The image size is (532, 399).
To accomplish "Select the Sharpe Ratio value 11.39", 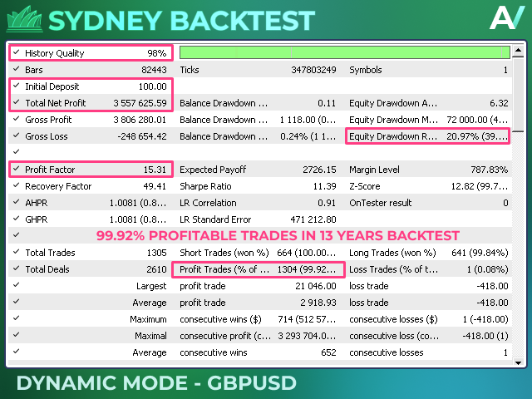I will coord(325,186).
